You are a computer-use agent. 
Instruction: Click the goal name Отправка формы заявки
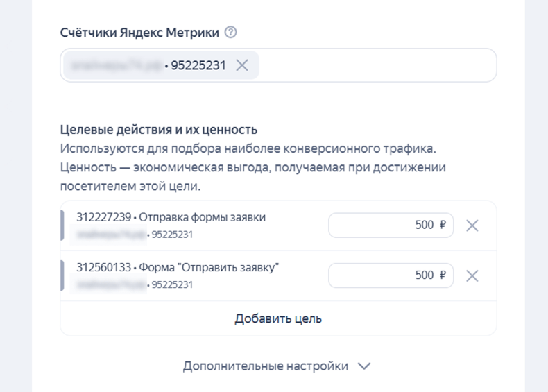pyautogui.click(x=202, y=217)
